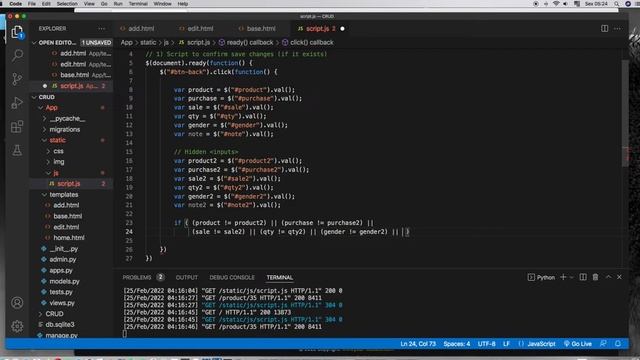Open the Explorer view in activity bar

point(17,32)
